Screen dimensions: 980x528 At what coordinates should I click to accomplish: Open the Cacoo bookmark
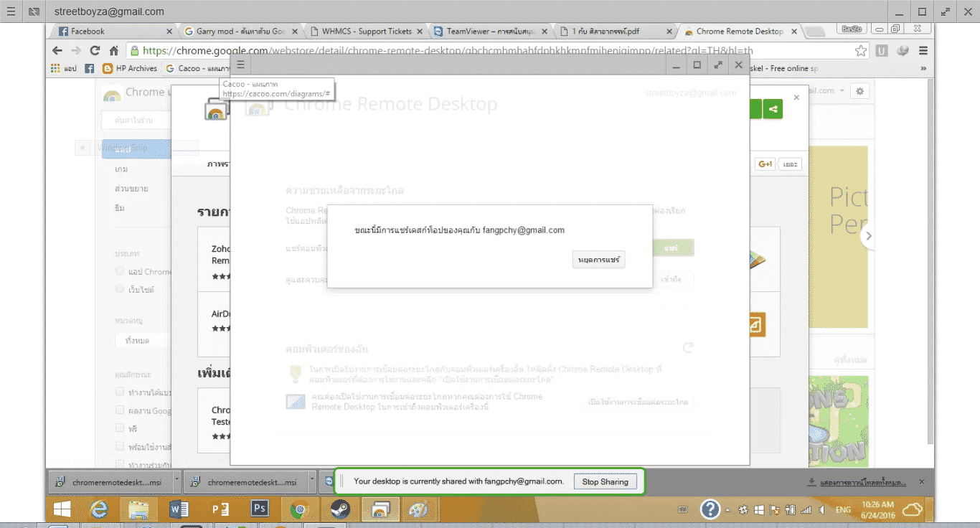click(195, 69)
